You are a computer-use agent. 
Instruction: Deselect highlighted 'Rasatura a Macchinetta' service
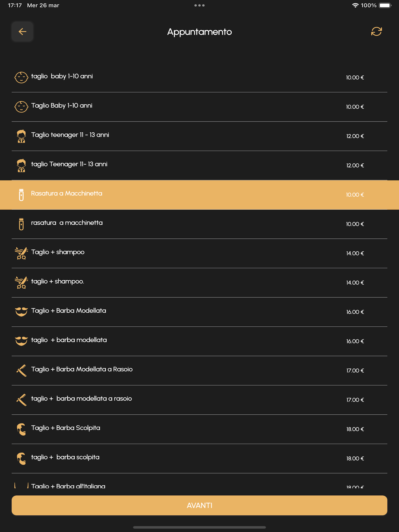tap(199, 195)
